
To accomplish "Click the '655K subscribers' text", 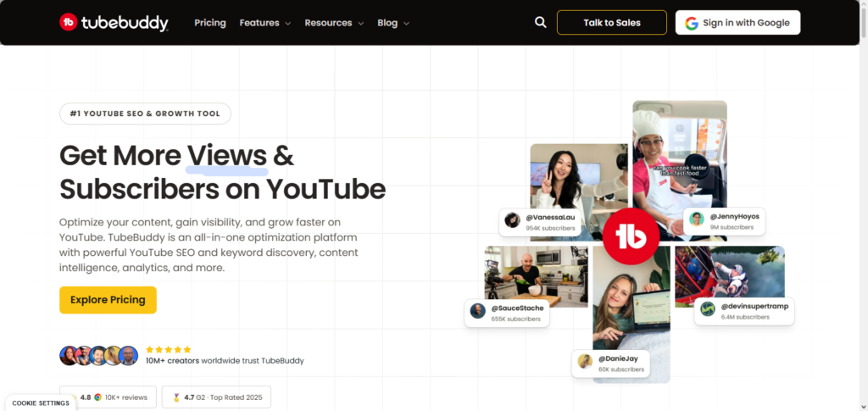I will (515, 319).
